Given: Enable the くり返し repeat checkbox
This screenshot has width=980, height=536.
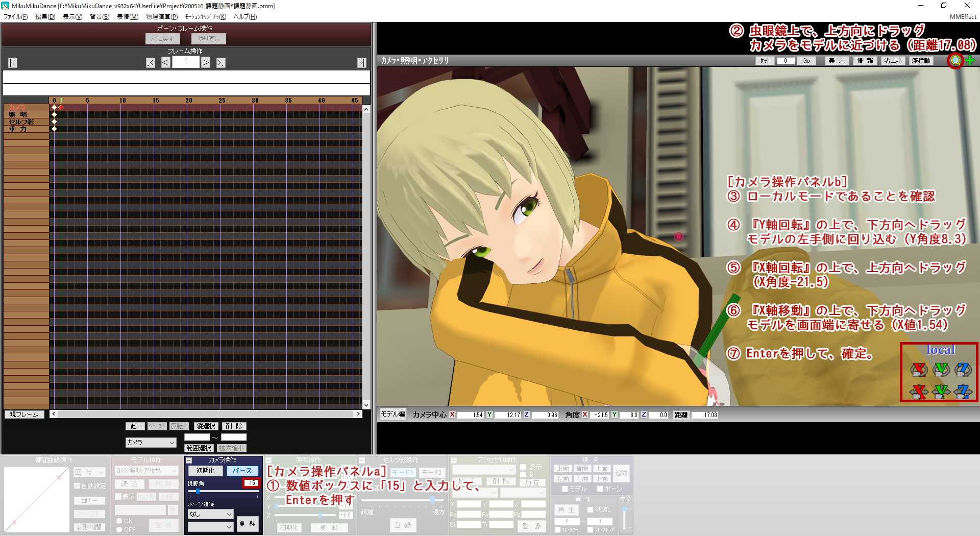Looking at the screenshot, I should [x=591, y=509].
